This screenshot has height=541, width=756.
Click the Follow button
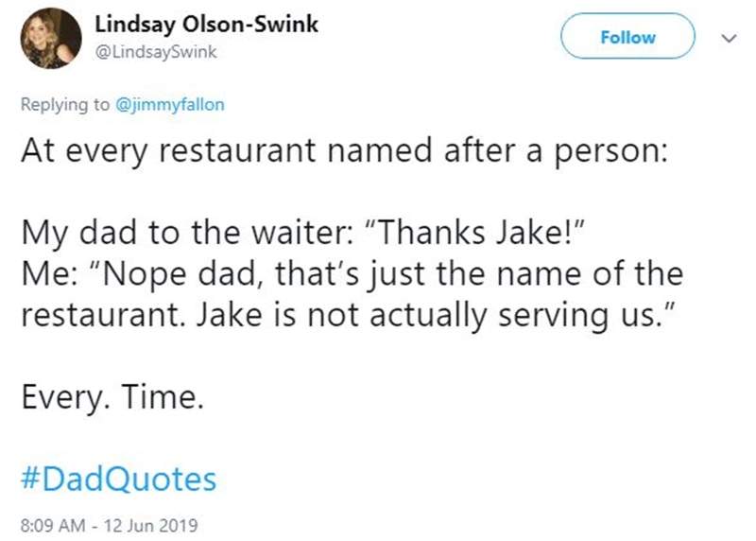click(x=627, y=38)
